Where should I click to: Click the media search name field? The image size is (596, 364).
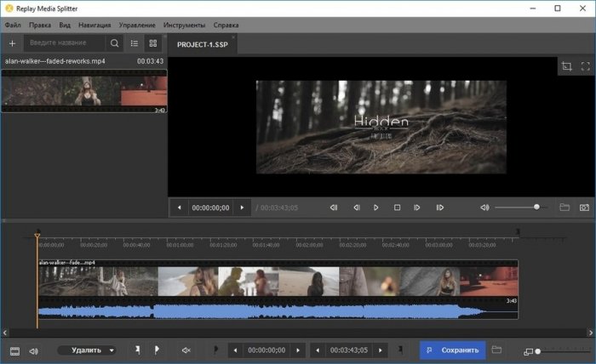coord(66,43)
